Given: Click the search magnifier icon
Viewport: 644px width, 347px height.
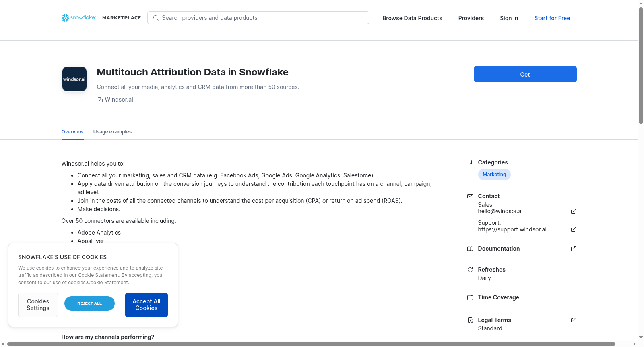Looking at the screenshot, I should click(x=156, y=18).
